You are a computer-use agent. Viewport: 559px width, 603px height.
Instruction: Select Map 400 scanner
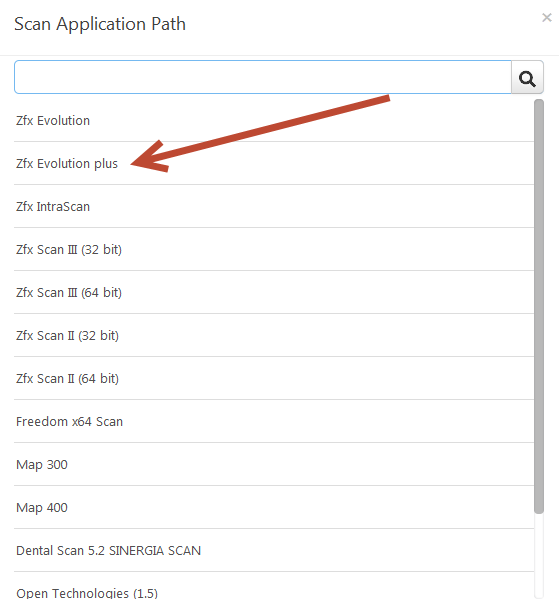(x=274, y=508)
